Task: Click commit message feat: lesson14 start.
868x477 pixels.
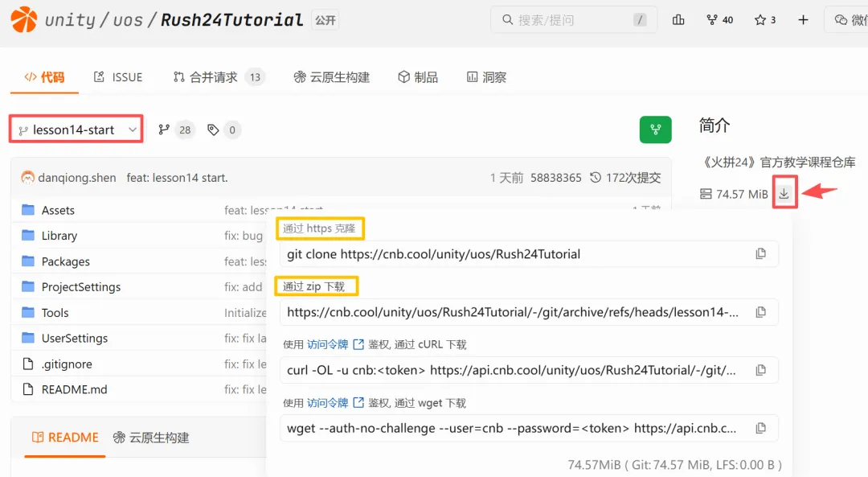Action: click(177, 177)
